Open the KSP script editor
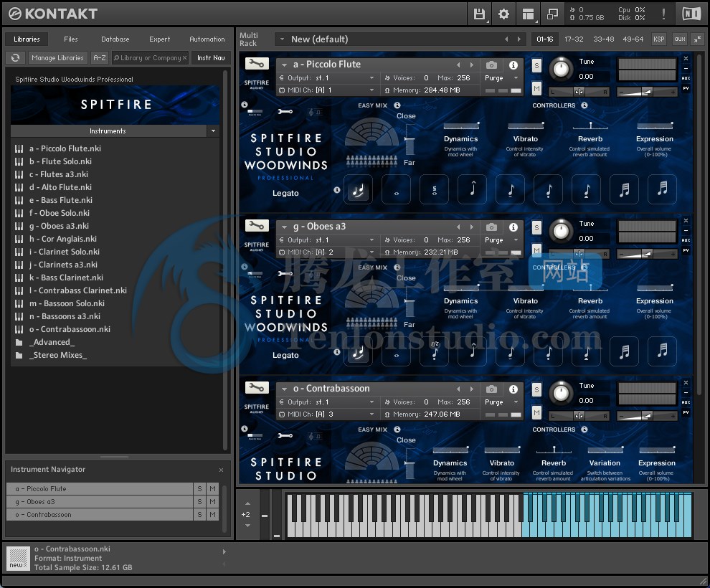Viewport: 710px width, 588px height. pos(658,39)
